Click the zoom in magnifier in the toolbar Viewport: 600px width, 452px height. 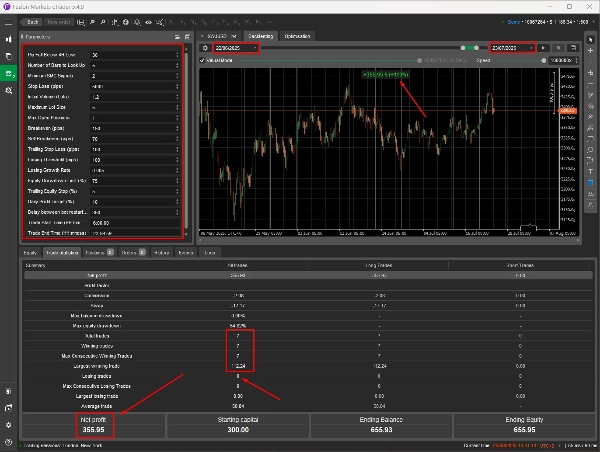tap(103, 22)
